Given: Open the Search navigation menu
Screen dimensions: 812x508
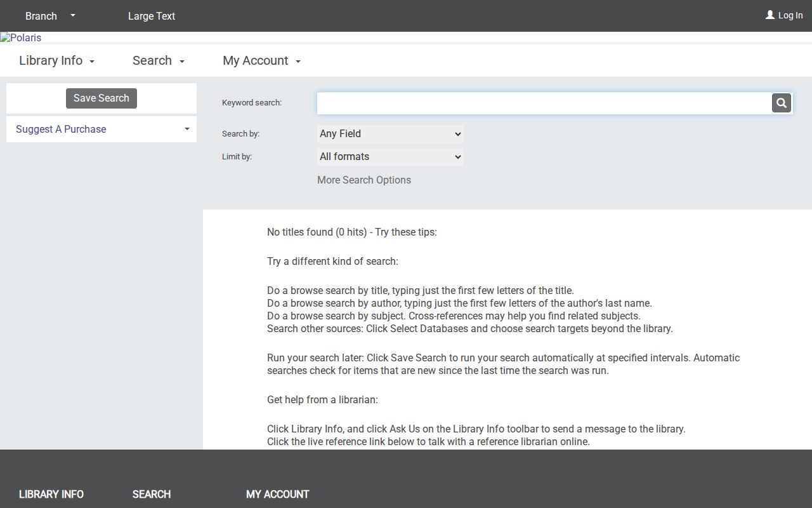Looking at the screenshot, I should click(159, 60).
